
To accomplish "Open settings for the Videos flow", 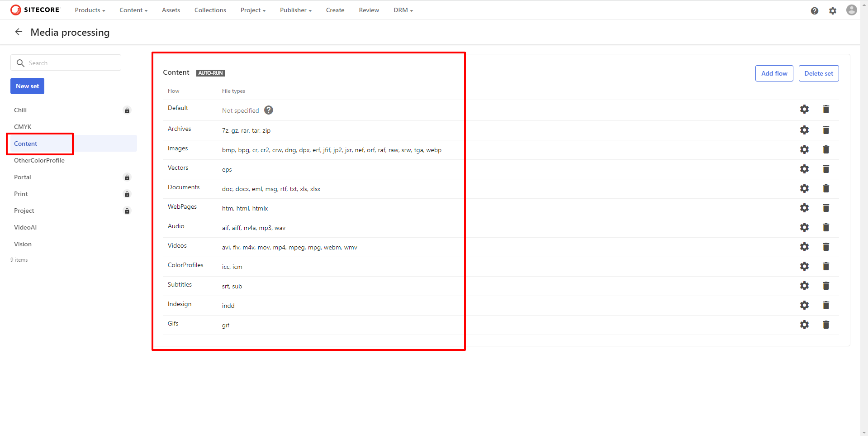I will 804,247.
